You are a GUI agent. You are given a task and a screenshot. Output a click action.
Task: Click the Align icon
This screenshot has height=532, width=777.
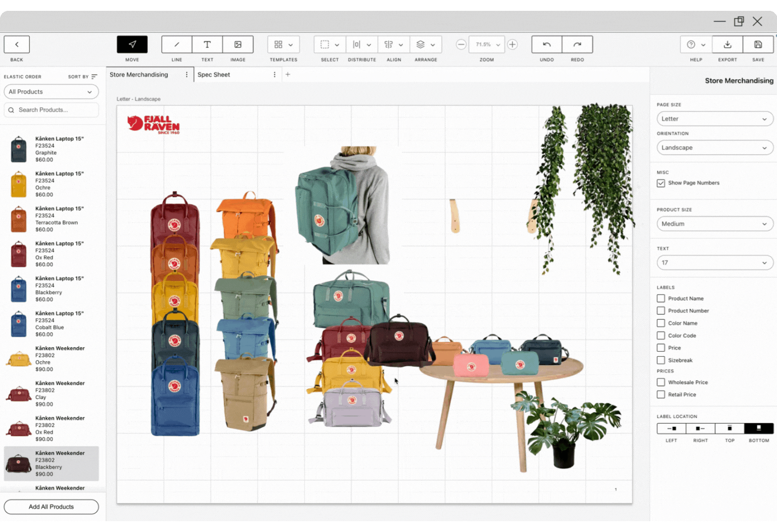388,44
